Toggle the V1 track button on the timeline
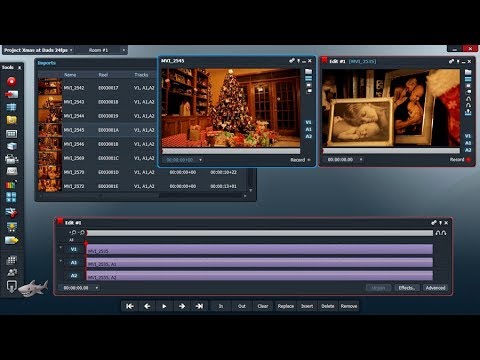This screenshot has height=360, width=480. pos(74,249)
